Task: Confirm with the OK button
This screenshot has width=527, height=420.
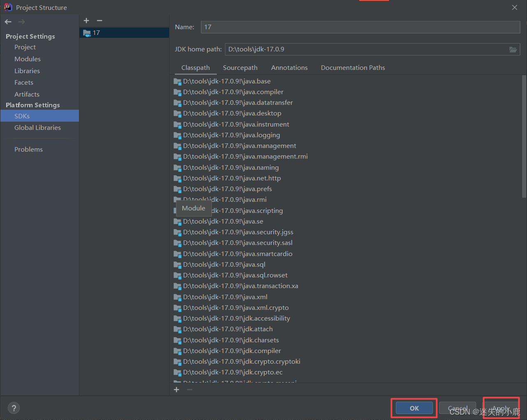Action: click(x=414, y=408)
